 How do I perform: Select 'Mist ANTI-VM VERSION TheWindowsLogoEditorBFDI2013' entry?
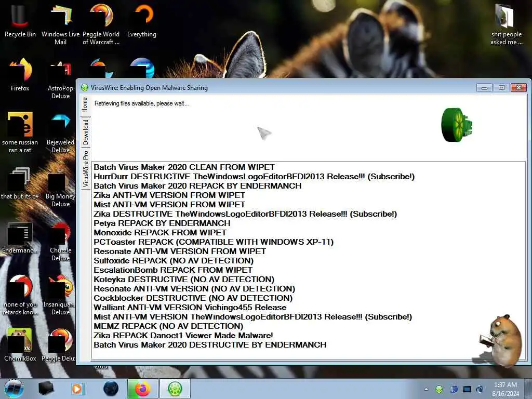coord(253,317)
